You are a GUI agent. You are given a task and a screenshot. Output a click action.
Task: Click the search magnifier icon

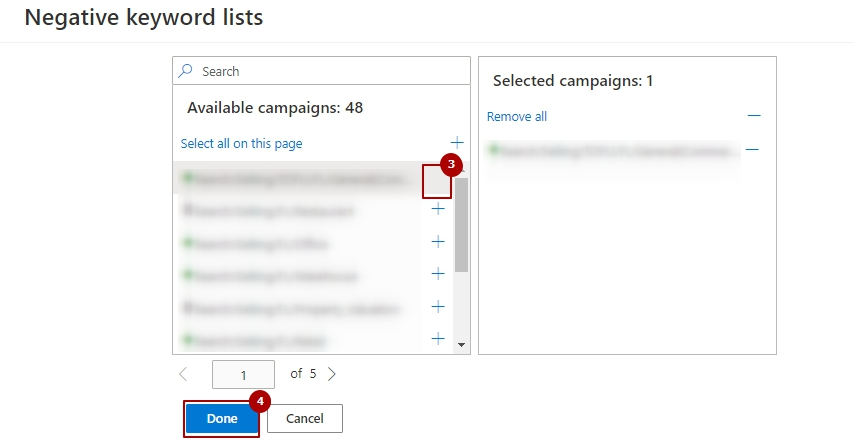pos(185,71)
